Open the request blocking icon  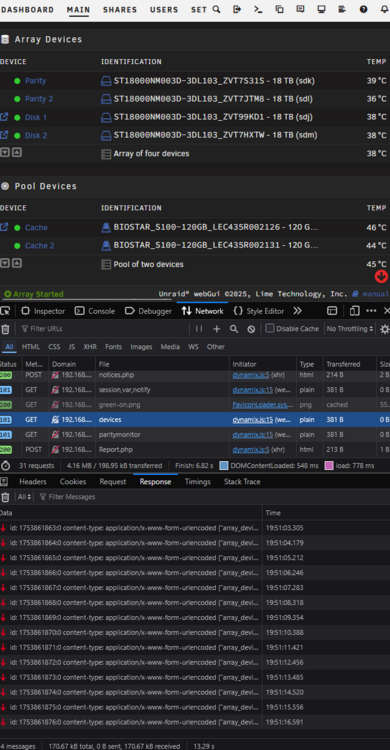click(251, 329)
